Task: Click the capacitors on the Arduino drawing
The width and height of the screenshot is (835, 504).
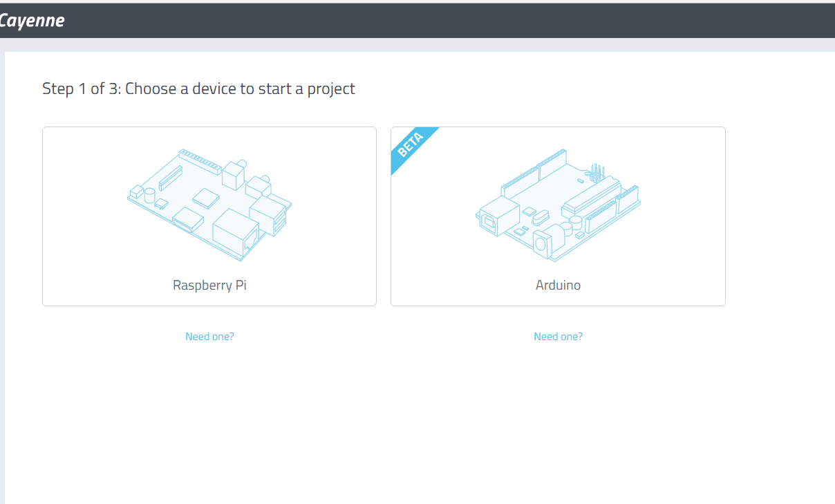Action: click(x=570, y=227)
